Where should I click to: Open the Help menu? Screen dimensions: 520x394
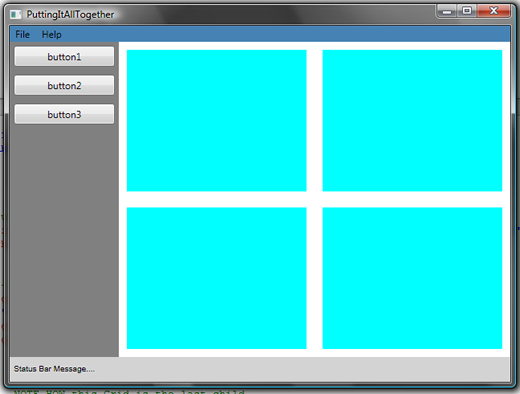pyautogui.click(x=51, y=34)
